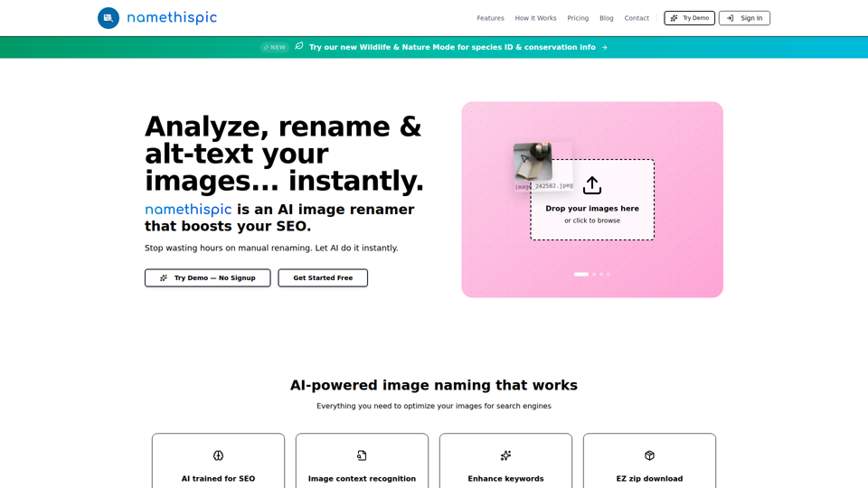Image resolution: width=868 pixels, height=488 pixels.
Task: Click the NEW badge in banner
Action: pyautogui.click(x=275, y=48)
